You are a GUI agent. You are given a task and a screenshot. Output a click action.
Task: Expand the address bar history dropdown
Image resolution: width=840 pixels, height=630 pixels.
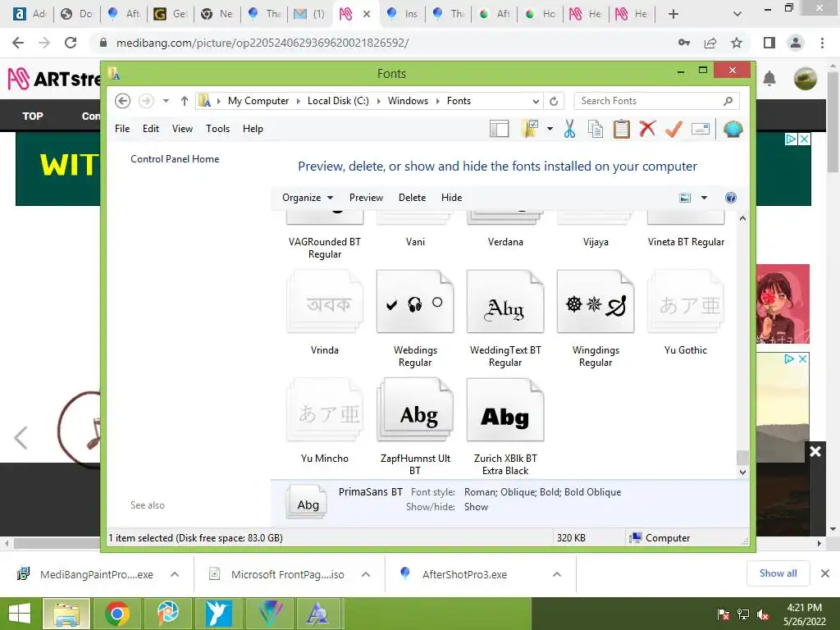point(535,101)
